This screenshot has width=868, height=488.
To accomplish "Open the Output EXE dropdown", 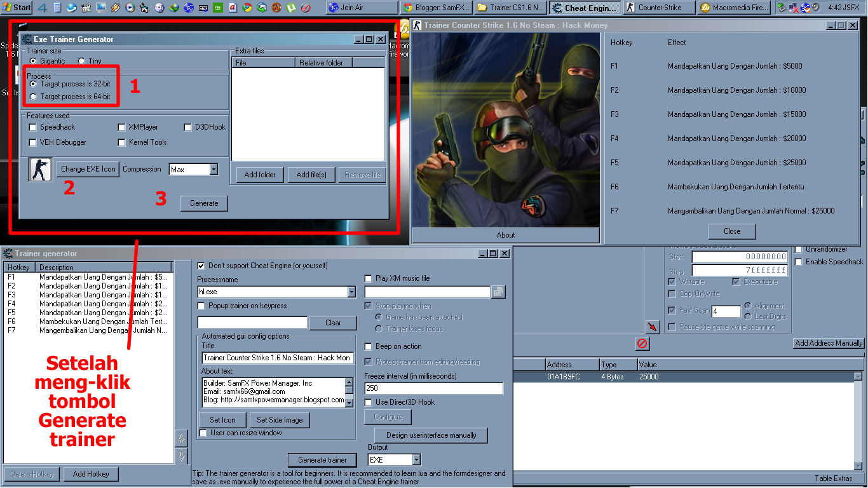I will (416, 459).
